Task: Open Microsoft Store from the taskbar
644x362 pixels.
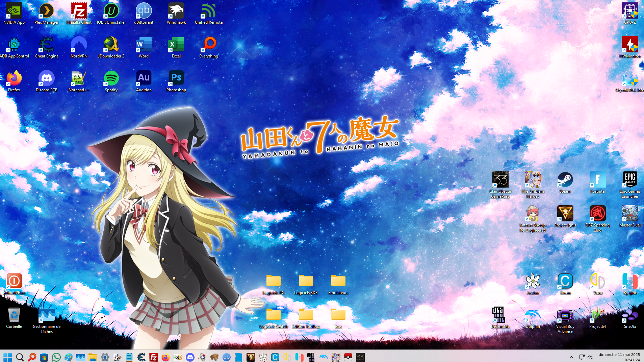Action: [44, 357]
